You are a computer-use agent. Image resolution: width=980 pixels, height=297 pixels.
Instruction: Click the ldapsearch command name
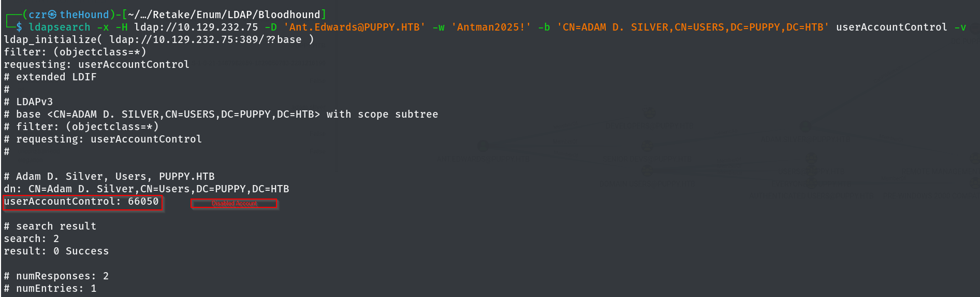60,27
